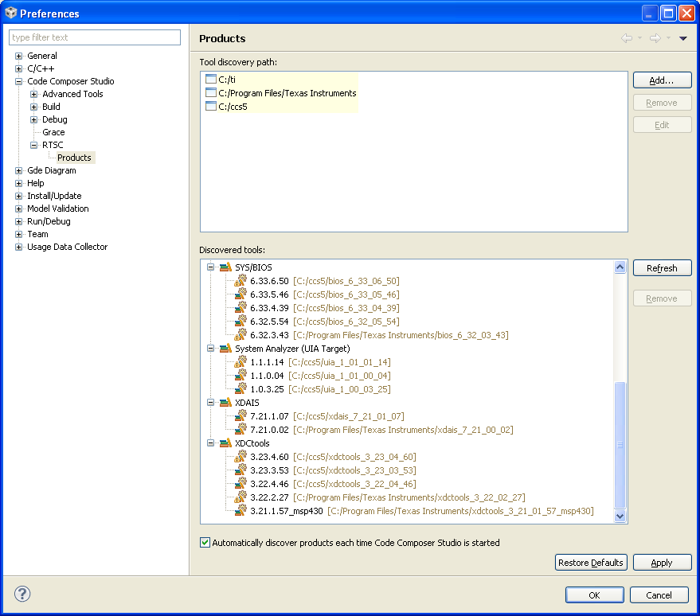Click the icon beside SYS/BIOS 6.33.6.50
The width and height of the screenshot is (700, 616).
point(241,281)
